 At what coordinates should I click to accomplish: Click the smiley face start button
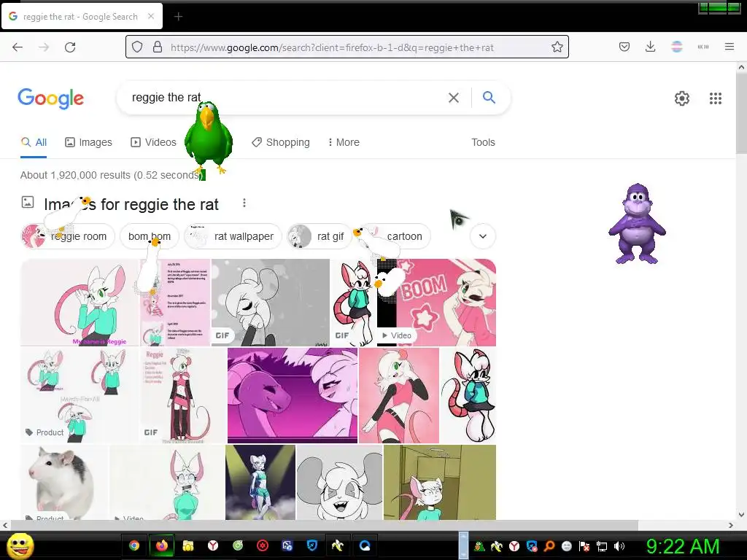pos(20,545)
